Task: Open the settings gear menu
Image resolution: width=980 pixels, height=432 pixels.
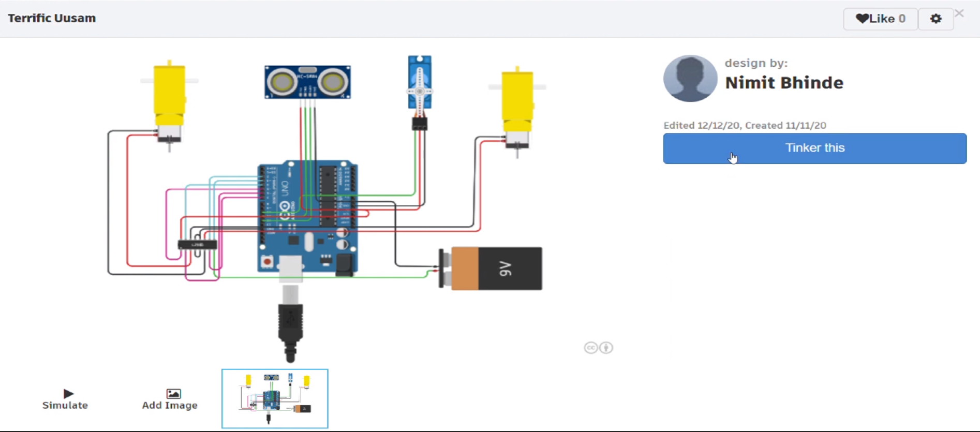Action: [936, 19]
